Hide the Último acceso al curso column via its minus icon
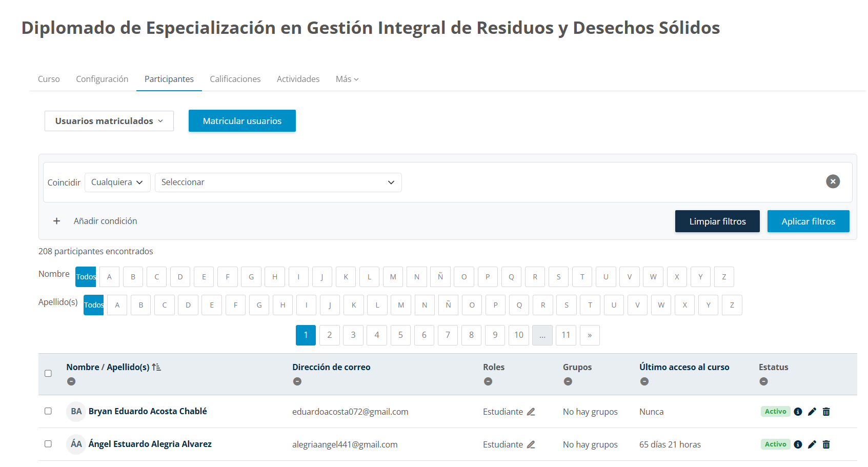Viewport: 868px width, 467px height. click(x=644, y=381)
